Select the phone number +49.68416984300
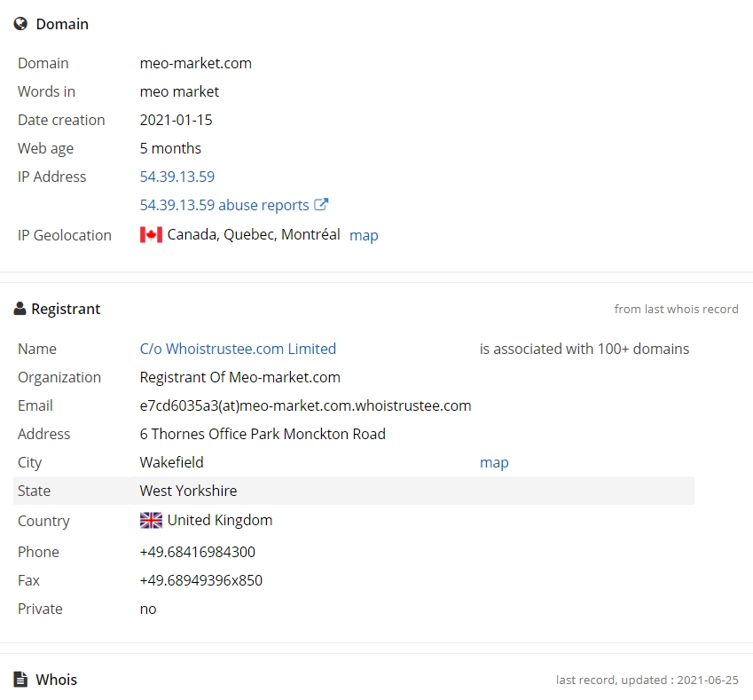Viewport: 753px width, 700px height. pos(198,552)
